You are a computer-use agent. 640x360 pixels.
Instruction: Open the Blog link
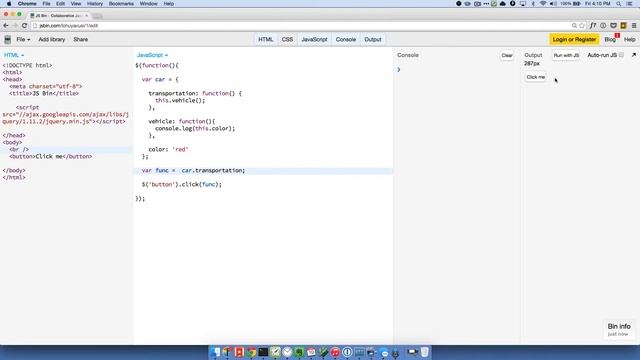click(x=610, y=40)
